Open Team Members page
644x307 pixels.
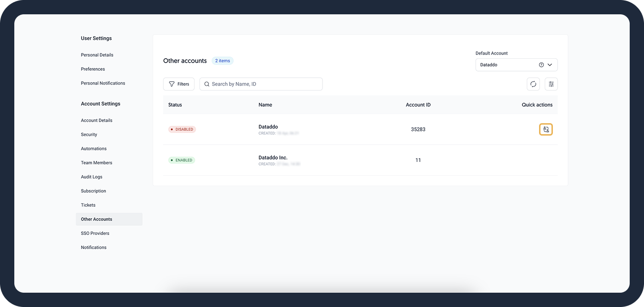click(x=97, y=163)
